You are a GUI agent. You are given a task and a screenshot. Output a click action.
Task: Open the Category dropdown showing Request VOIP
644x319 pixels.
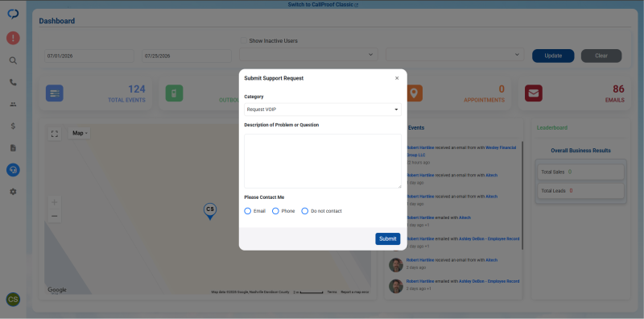click(x=323, y=110)
